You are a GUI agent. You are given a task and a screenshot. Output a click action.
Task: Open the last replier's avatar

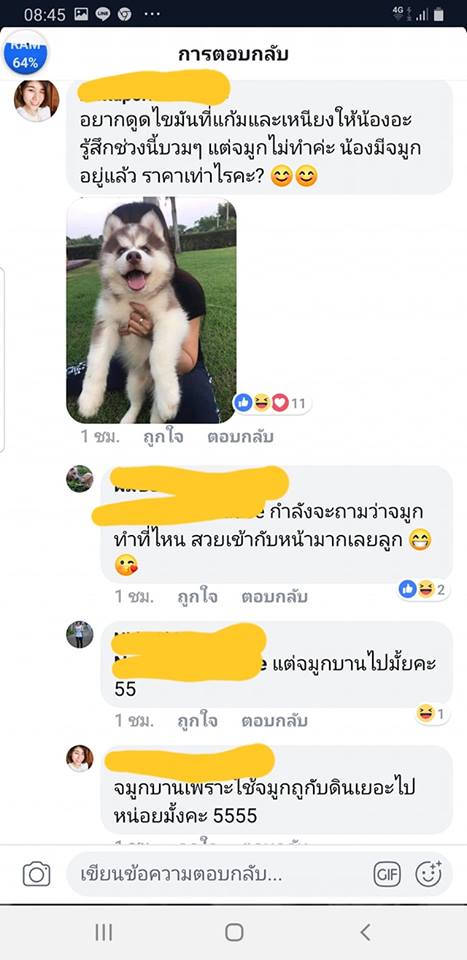tap(80, 758)
